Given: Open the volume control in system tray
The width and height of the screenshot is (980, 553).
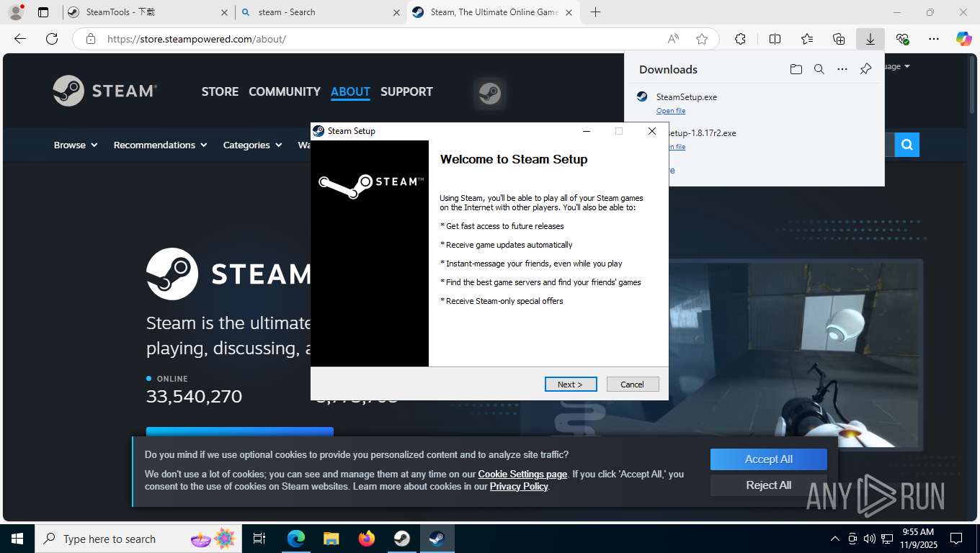Looking at the screenshot, I should pos(870,539).
